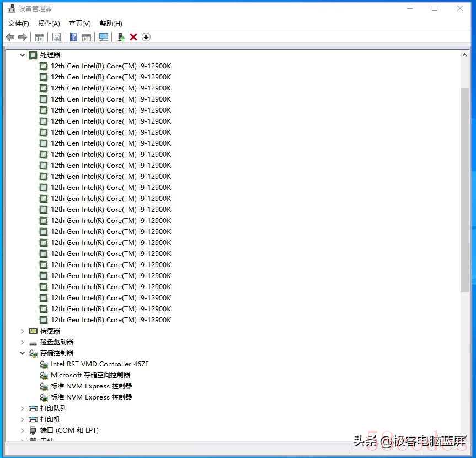The width and height of the screenshot is (476, 458).
Task: Expand the 磁盘驱动器 tree node
Action: tap(22, 342)
